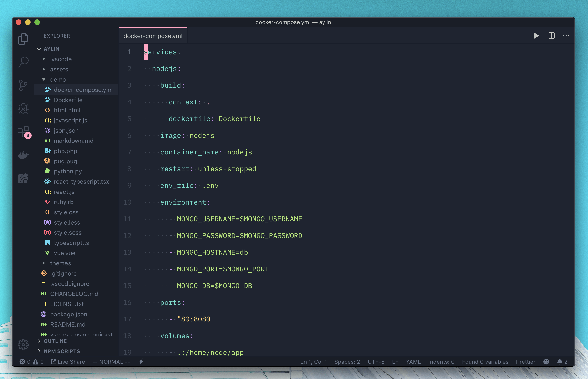Open the Docker whale activity icon
This screenshot has width=588, height=379.
(x=23, y=155)
